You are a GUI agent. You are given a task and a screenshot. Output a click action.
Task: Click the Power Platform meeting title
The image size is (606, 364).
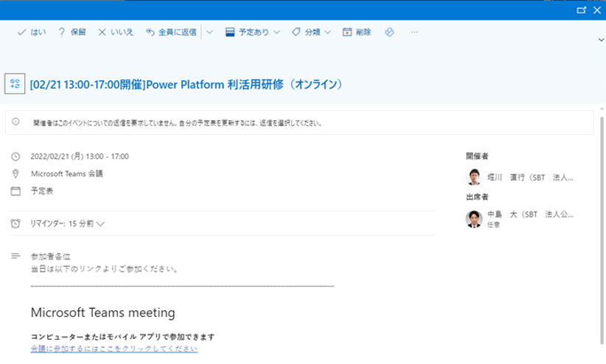coord(187,84)
